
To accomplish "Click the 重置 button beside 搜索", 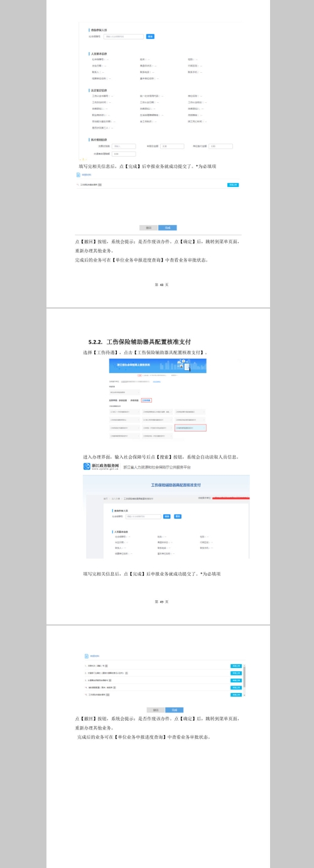I will point(178,516).
